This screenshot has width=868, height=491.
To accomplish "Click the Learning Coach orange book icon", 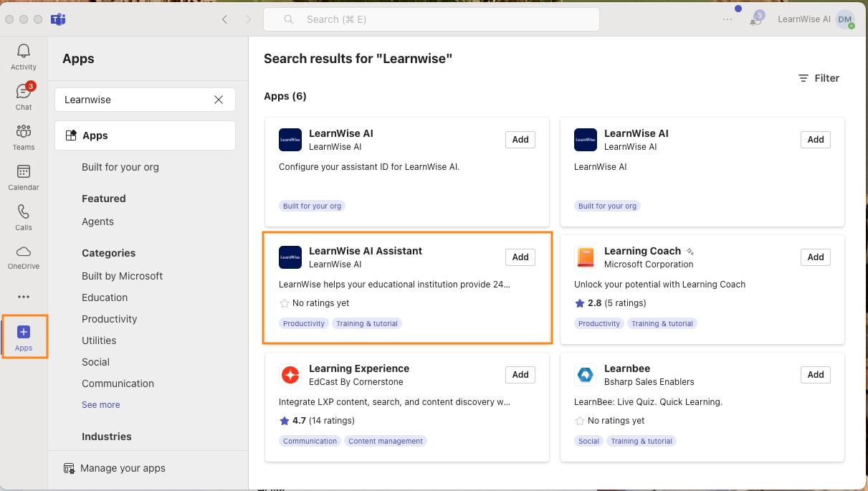I will 586,257.
